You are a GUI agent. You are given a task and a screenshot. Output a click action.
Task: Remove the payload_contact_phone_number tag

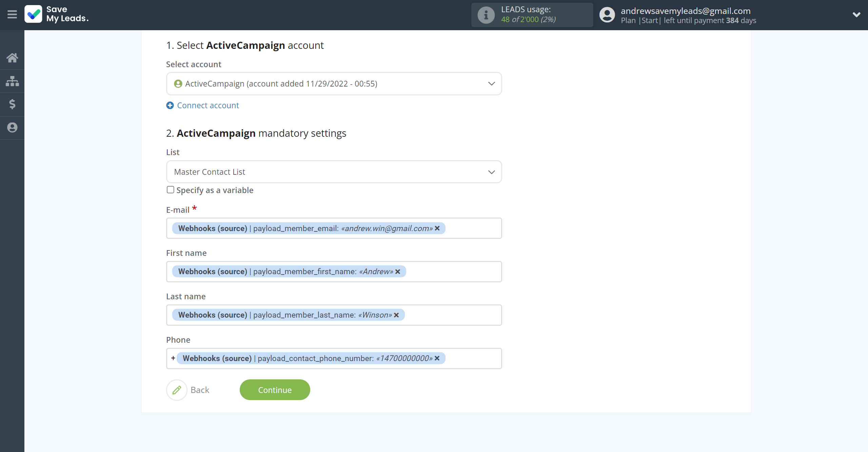pyautogui.click(x=437, y=358)
